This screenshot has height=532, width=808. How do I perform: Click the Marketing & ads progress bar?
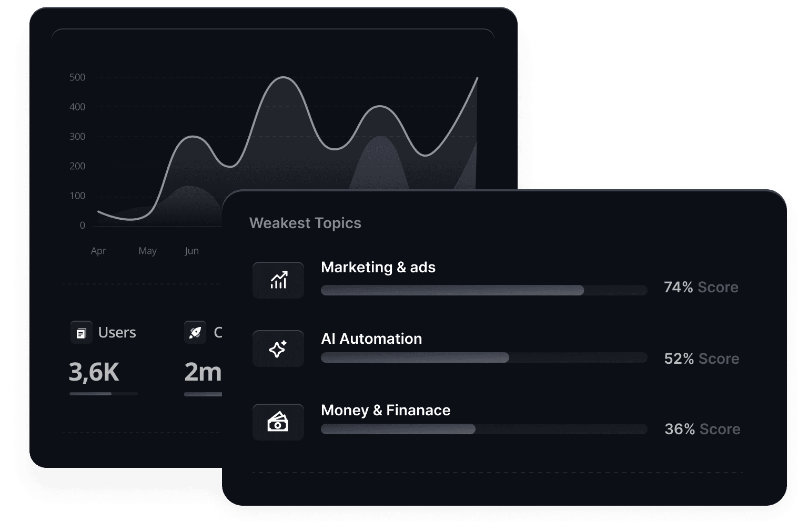pyautogui.click(x=483, y=290)
